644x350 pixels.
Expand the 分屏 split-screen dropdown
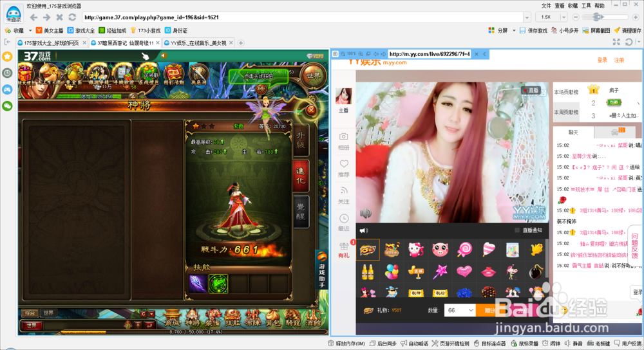[514, 31]
